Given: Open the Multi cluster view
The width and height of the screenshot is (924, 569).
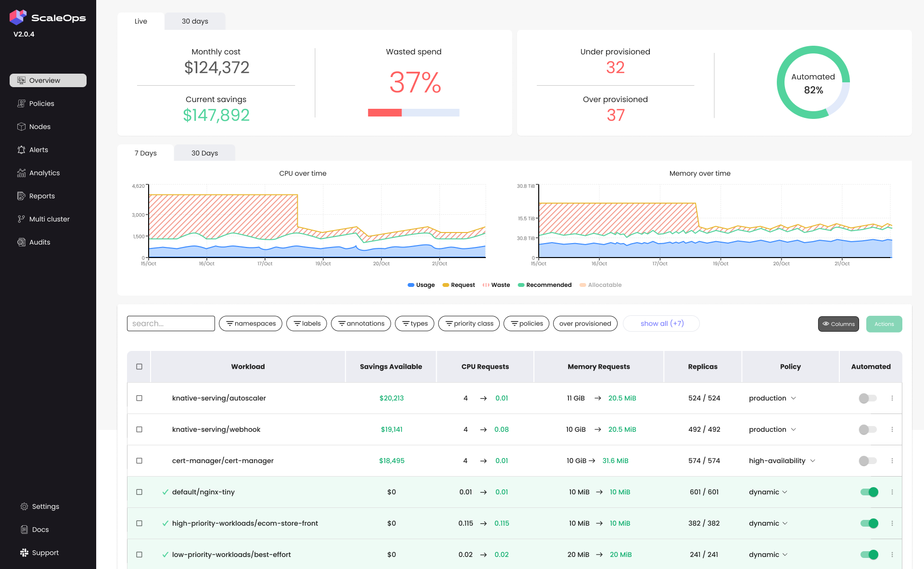Looking at the screenshot, I should point(49,219).
